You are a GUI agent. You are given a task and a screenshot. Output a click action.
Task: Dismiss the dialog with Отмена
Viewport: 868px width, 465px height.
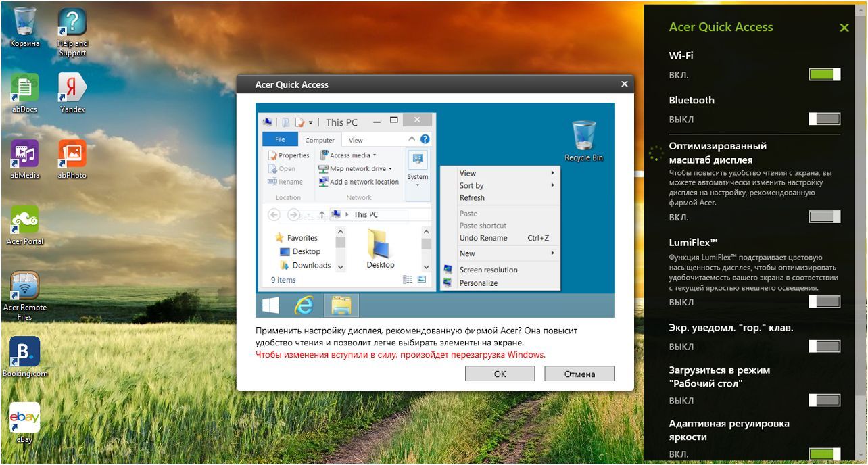coord(579,373)
